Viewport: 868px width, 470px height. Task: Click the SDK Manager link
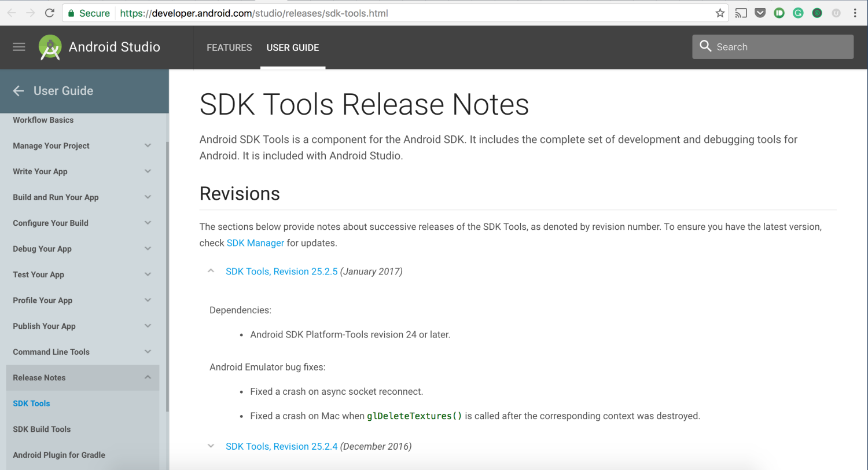(x=255, y=243)
